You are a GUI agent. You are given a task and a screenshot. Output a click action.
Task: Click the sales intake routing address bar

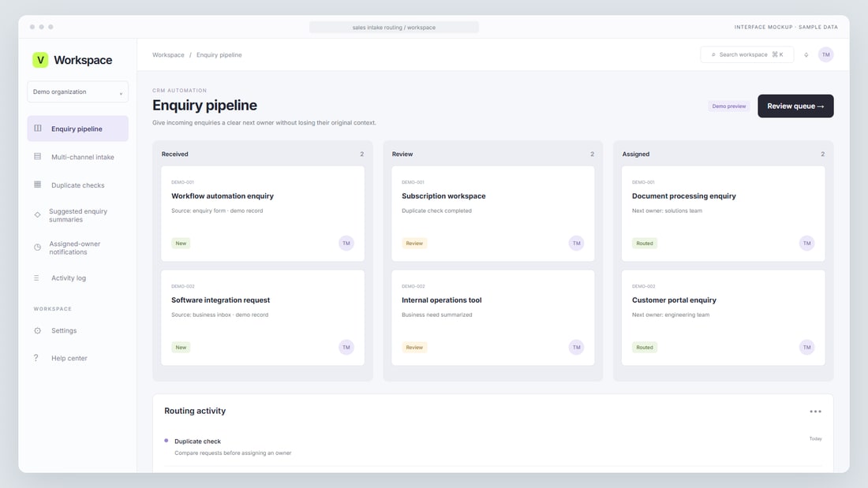394,27
